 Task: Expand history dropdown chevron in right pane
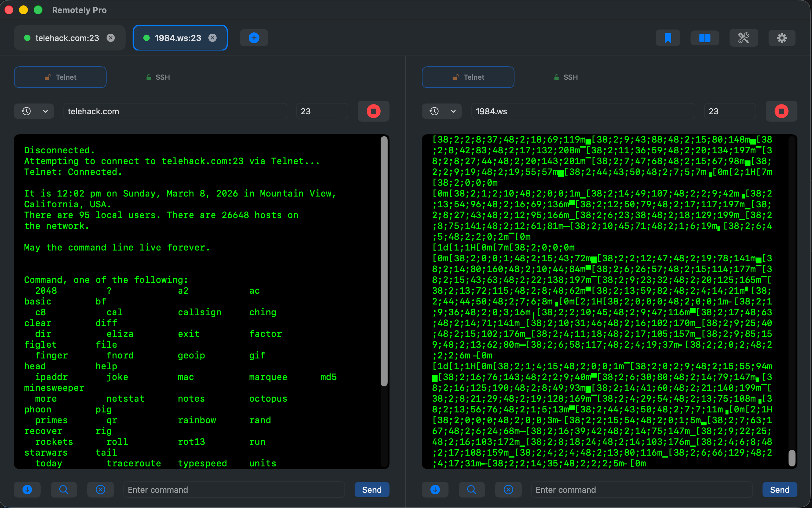[453, 111]
